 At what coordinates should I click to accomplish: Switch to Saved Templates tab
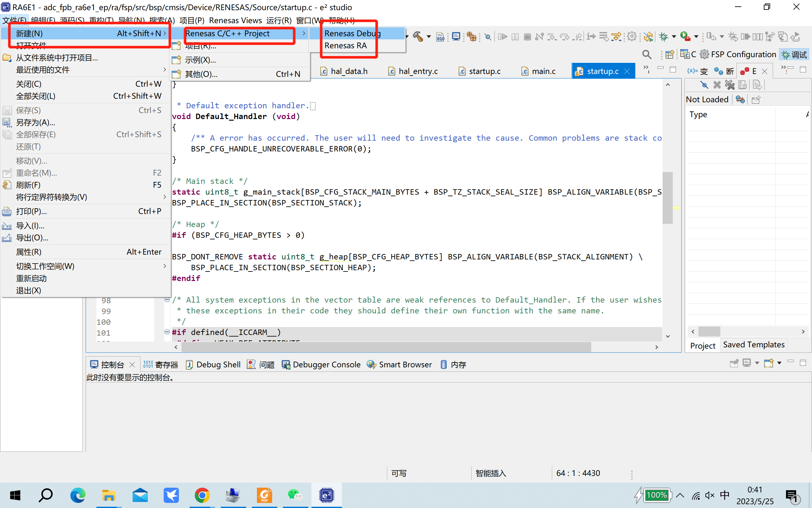tap(754, 345)
